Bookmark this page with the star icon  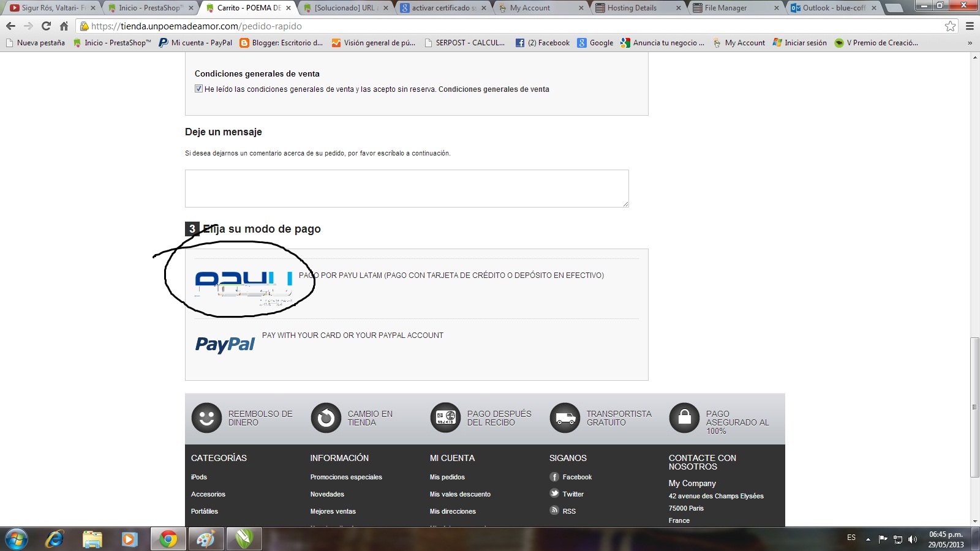[x=950, y=26]
